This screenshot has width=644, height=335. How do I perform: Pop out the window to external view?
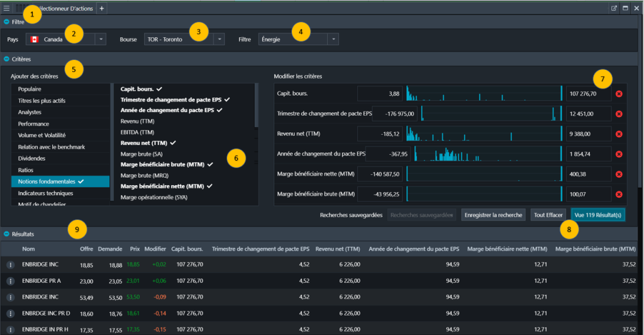click(614, 8)
